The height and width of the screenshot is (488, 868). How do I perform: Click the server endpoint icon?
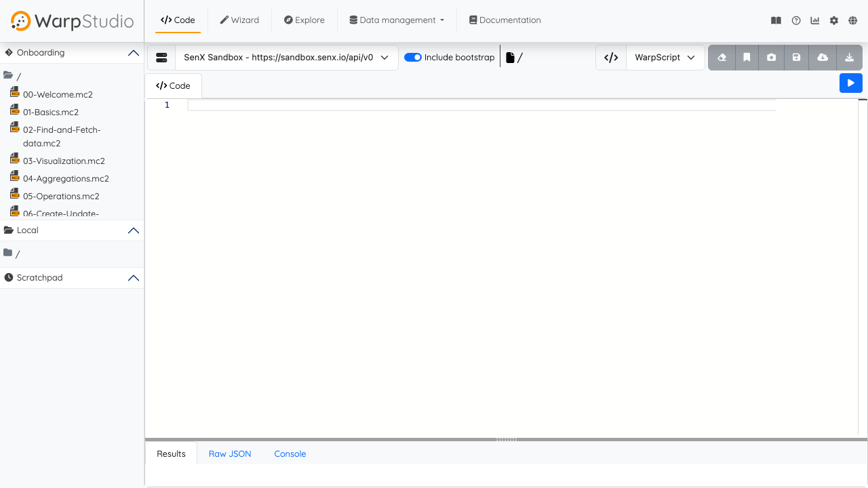pyautogui.click(x=161, y=58)
